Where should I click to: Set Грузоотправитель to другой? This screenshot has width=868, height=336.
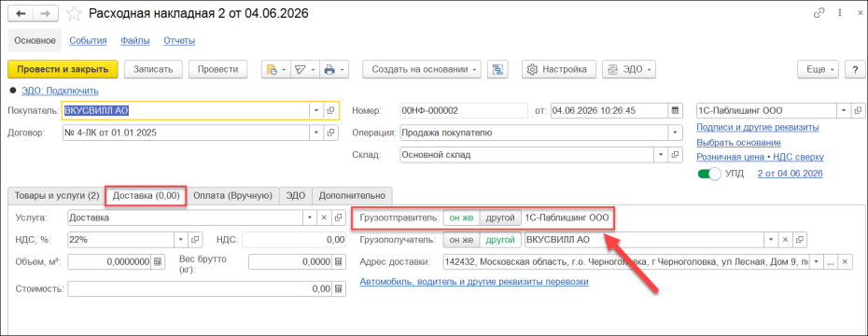pos(500,217)
